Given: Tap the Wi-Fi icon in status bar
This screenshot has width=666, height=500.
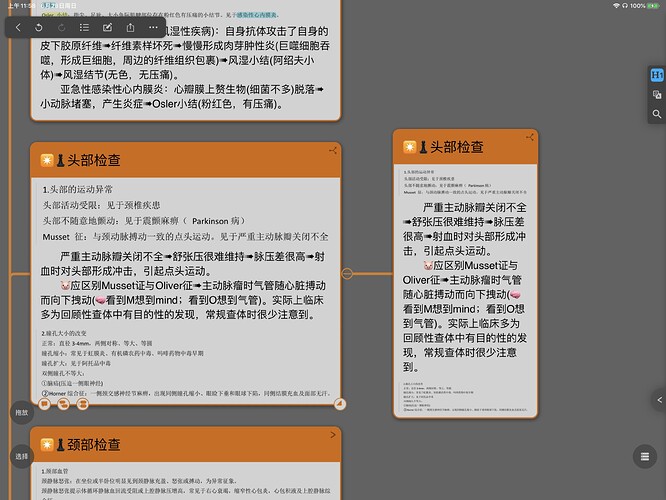Looking at the screenshot, I should point(616,6).
